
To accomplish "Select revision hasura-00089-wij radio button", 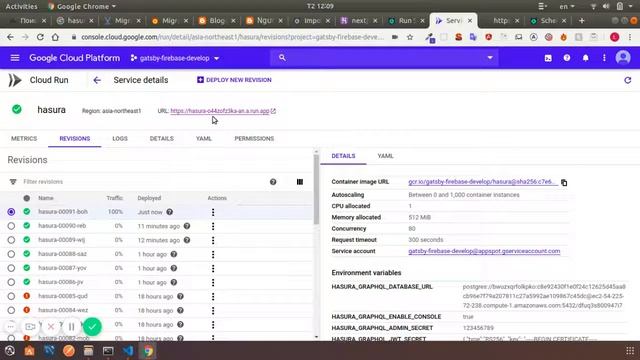I will pyautogui.click(x=11, y=240).
